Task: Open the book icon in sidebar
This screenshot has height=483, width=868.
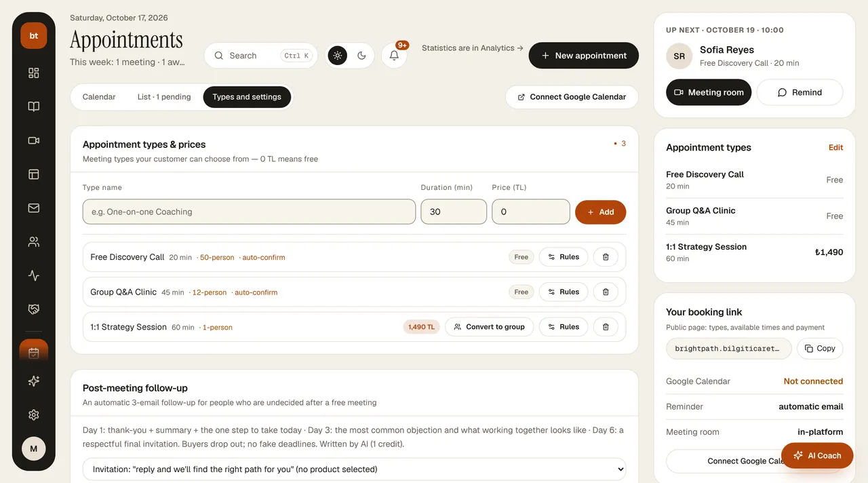Action: [34, 107]
